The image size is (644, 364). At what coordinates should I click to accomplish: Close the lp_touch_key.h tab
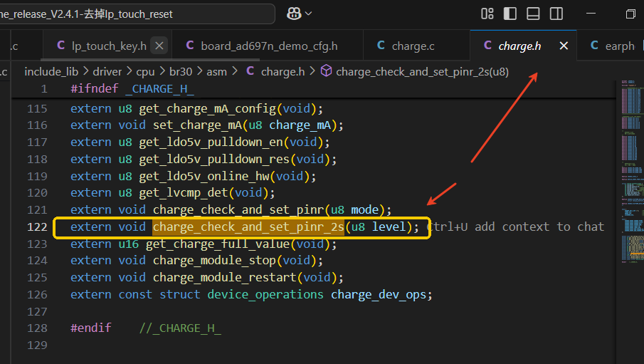[x=159, y=46]
